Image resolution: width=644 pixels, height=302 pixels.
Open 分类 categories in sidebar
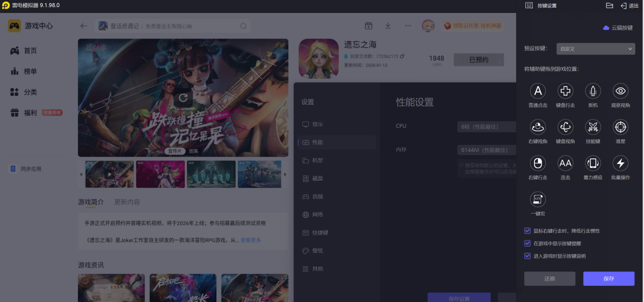pyautogui.click(x=24, y=93)
